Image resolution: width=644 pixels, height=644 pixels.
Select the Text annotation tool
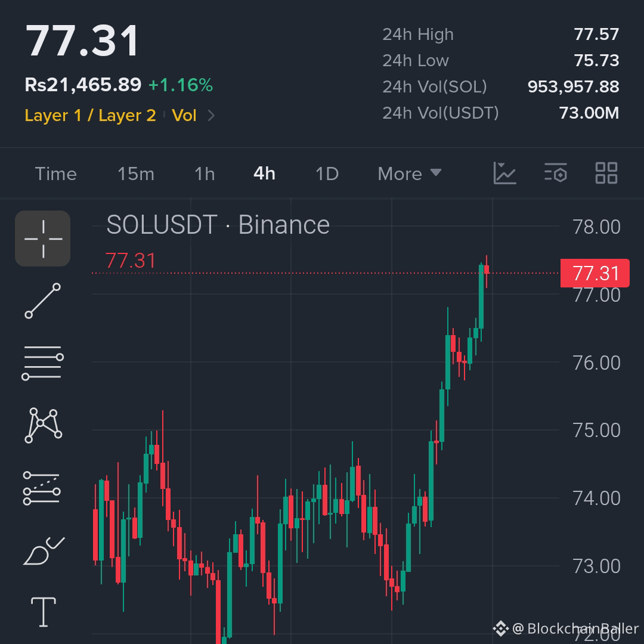[x=44, y=612]
